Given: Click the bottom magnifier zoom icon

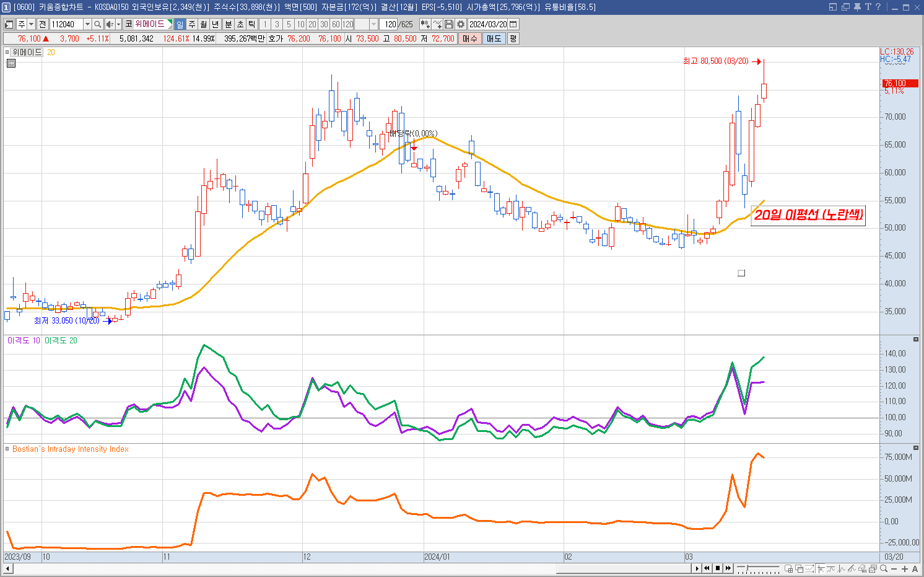Looking at the screenshot, I should (x=884, y=568).
